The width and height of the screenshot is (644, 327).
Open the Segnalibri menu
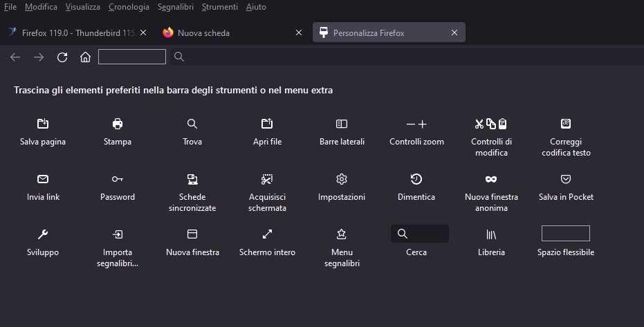point(176,7)
